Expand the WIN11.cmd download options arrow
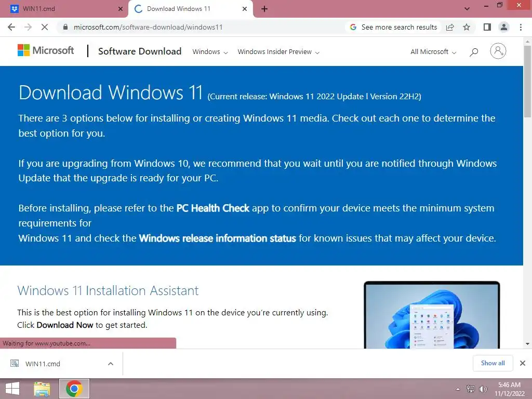532x399 pixels. click(111, 364)
